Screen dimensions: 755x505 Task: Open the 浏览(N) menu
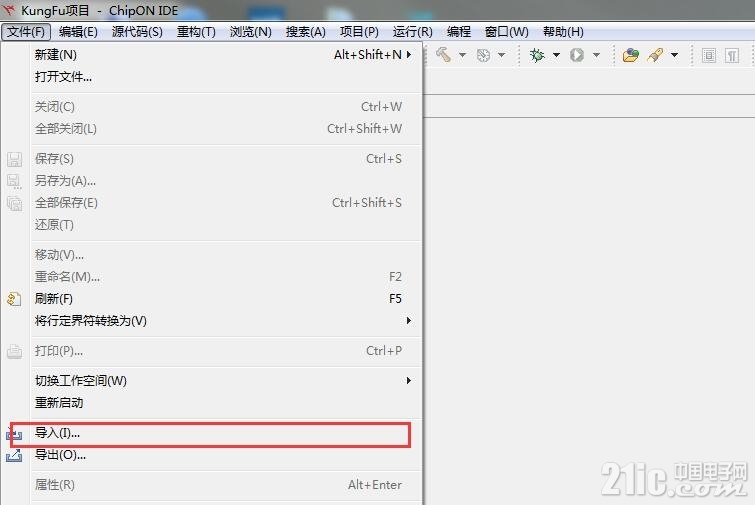pos(250,32)
